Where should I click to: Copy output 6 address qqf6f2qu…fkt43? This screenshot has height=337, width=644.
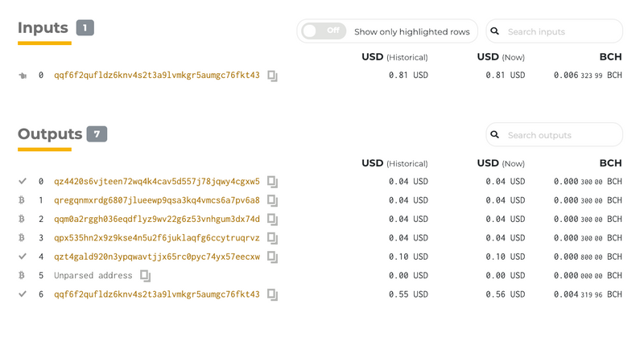tap(273, 294)
